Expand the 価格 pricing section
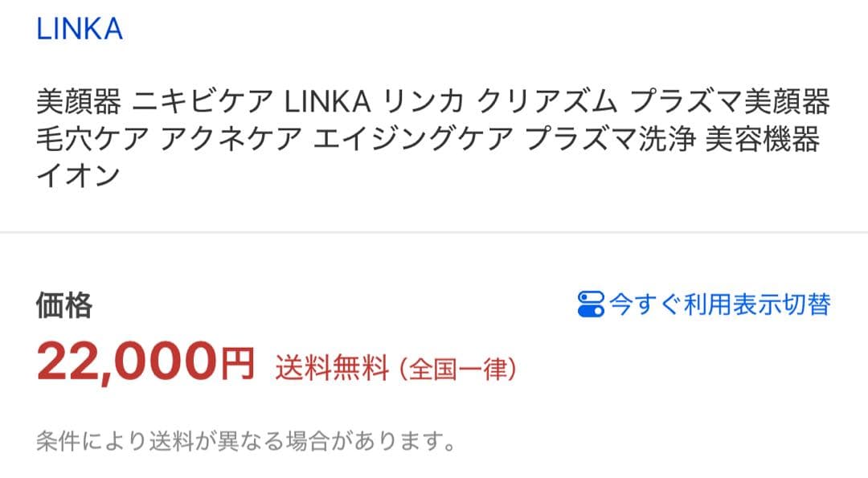 coord(62,304)
